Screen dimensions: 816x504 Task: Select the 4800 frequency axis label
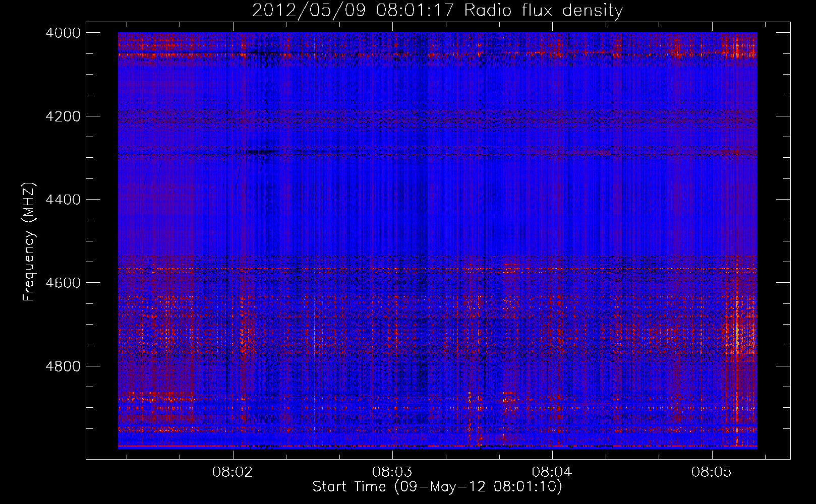(63, 366)
